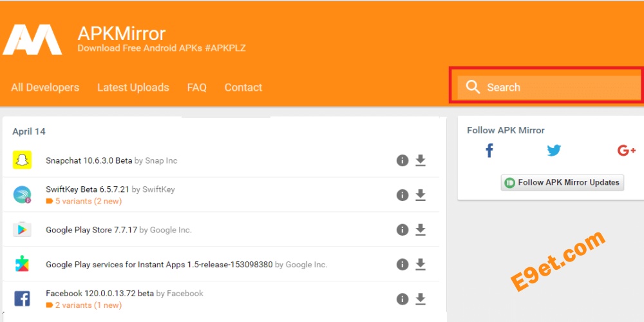Open the All Developers menu
The width and height of the screenshot is (644, 322).
[x=45, y=88]
